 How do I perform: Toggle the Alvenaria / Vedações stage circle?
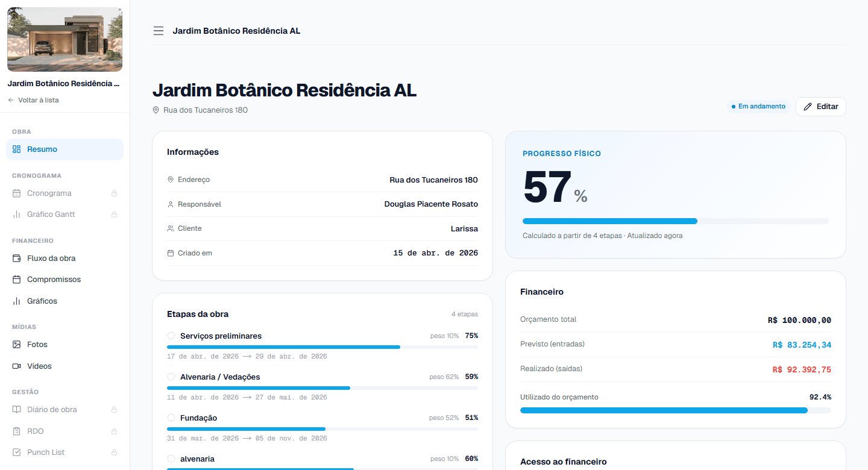click(x=171, y=377)
